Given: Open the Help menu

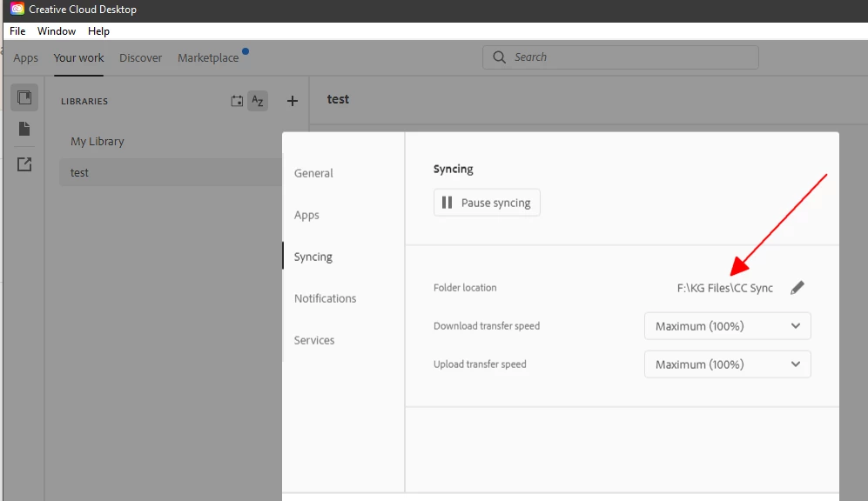Looking at the screenshot, I should pyautogui.click(x=98, y=31).
